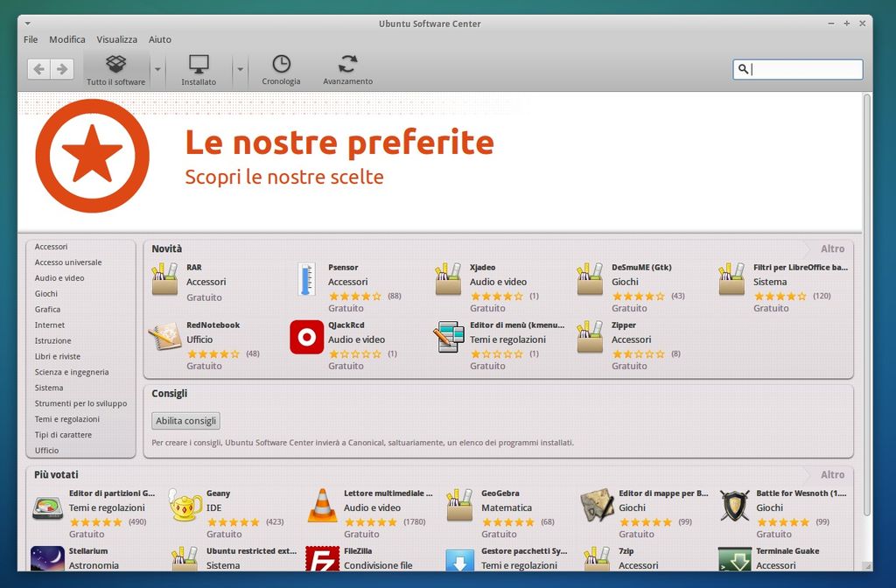This screenshot has height=588, width=896.
Task: Select the Grafica category
Action: [47, 309]
